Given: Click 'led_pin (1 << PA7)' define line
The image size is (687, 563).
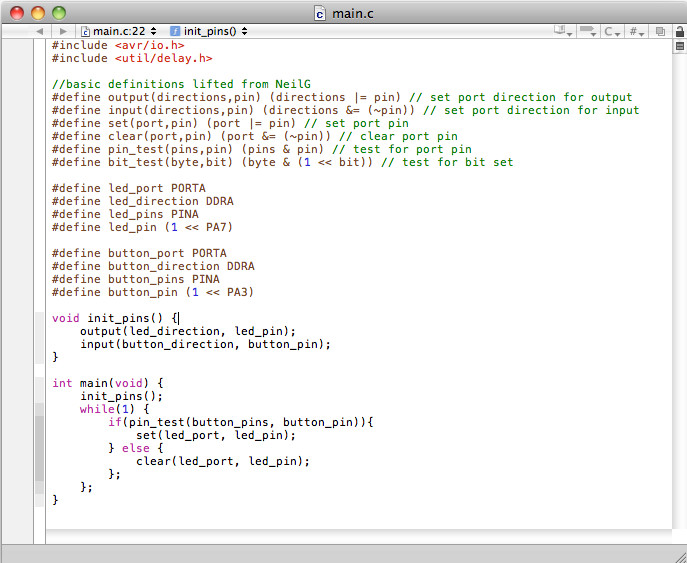Looking at the screenshot, I should point(142,227).
